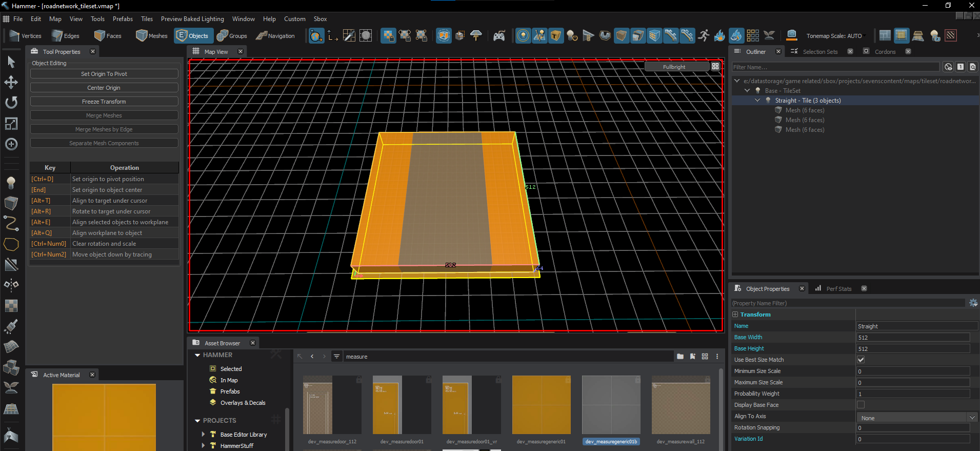Toggle visibility of Straight - Tile
Viewport: 980px width, 451px height.
tap(768, 101)
